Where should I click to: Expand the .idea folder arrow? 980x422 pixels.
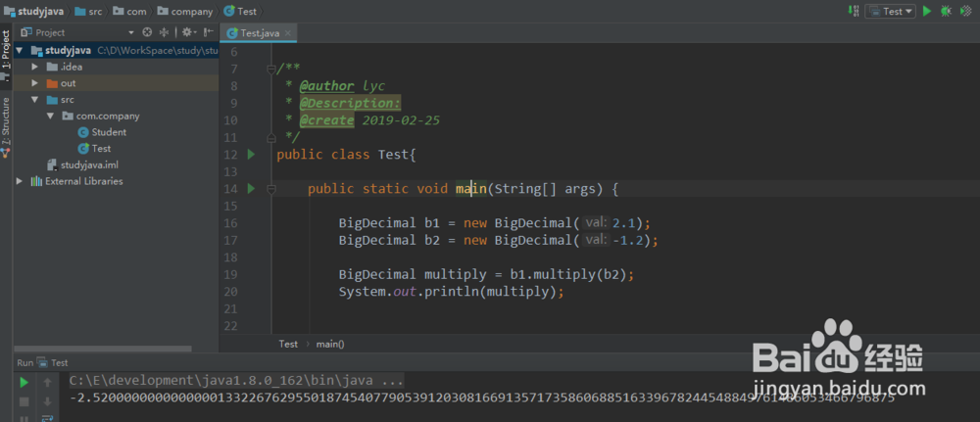click(35, 67)
